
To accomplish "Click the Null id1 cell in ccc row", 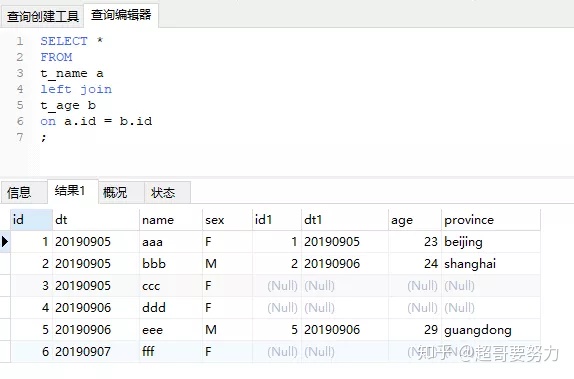I will (277, 286).
